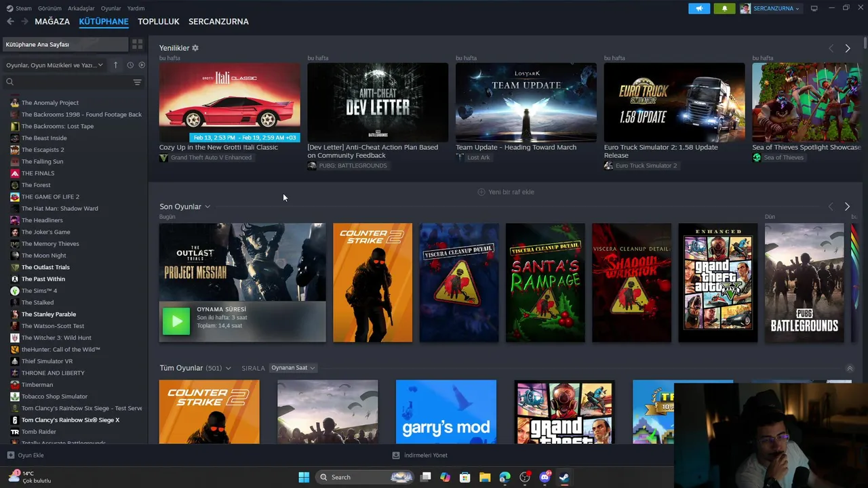Launch Copilot from the taskbar
Image resolution: width=868 pixels, height=488 pixels.
coord(445,477)
